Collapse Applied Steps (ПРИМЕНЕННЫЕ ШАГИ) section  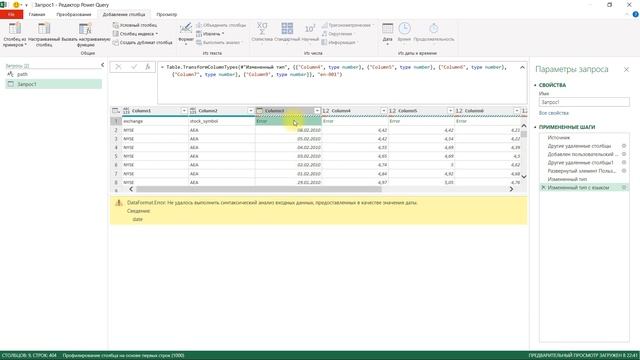tap(535, 127)
